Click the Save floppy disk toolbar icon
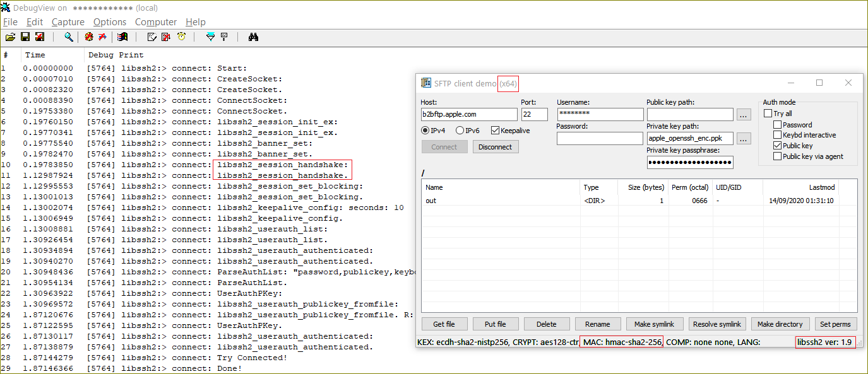The height and width of the screenshot is (374, 868). tap(25, 37)
